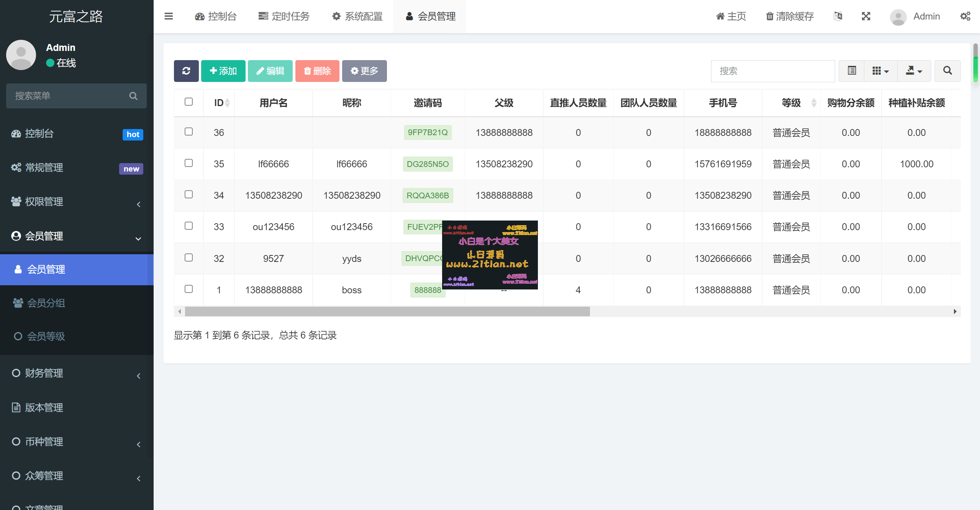Focus the 搜索 table search field
This screenshot has width=980, height=510.
(773, 71)
